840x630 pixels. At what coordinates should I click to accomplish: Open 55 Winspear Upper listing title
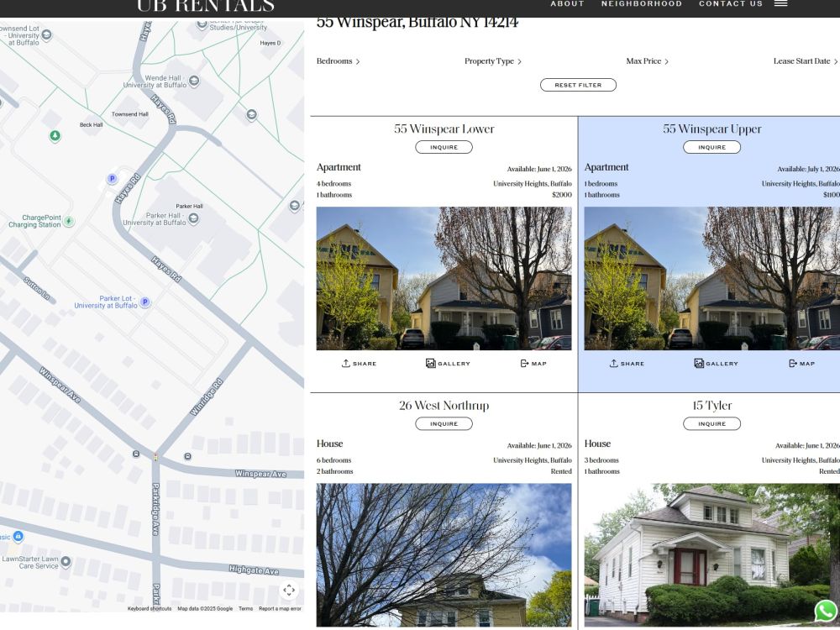point(712,129)
